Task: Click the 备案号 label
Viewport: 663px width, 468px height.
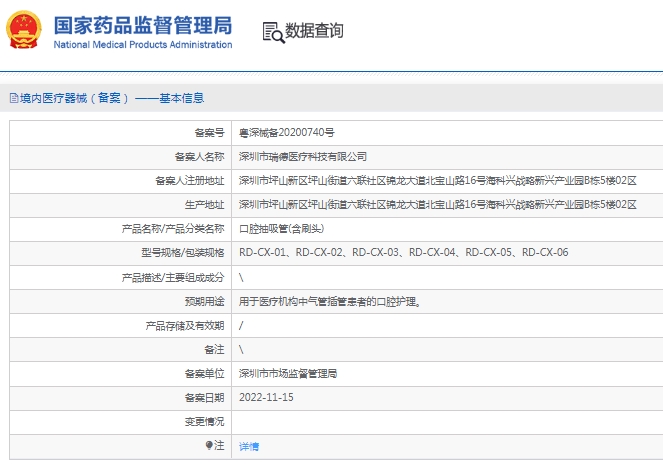Action: point(209,133)
